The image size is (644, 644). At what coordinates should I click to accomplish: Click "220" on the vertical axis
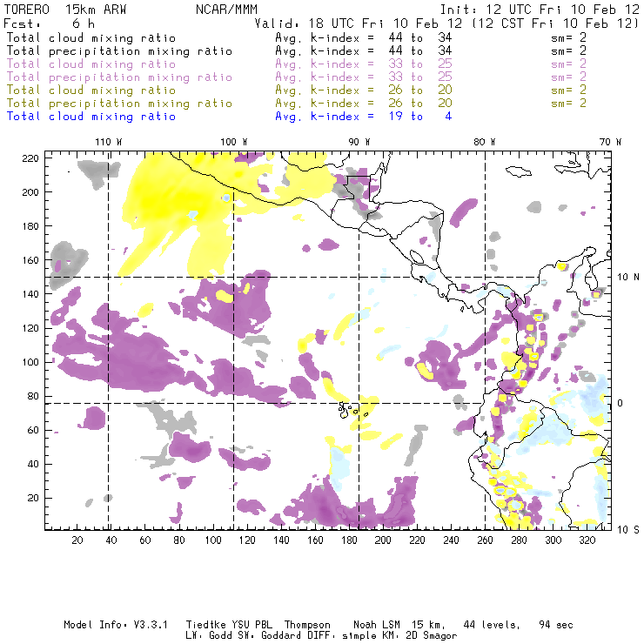[x=30, y=158]
